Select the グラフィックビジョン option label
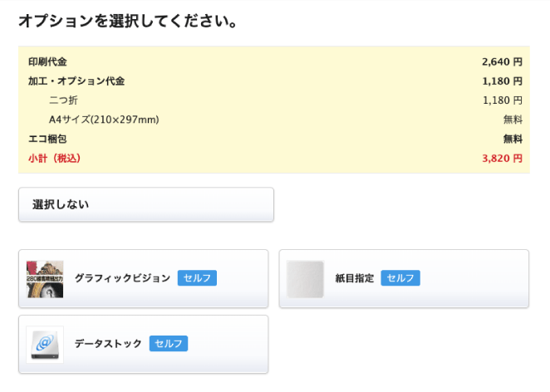The height and width of the screenshot is (392, 550). [x=122, y=278]
